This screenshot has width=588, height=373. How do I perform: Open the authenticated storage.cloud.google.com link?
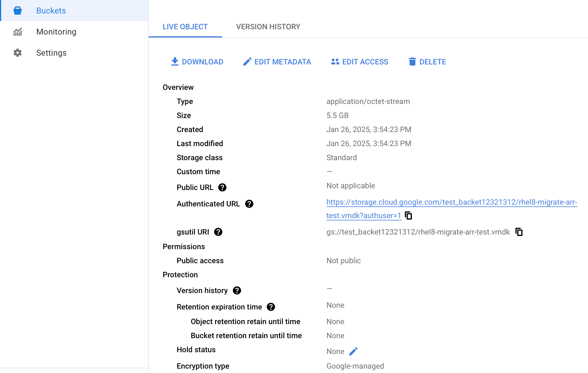pyautogui.click(x=451, y=202)
